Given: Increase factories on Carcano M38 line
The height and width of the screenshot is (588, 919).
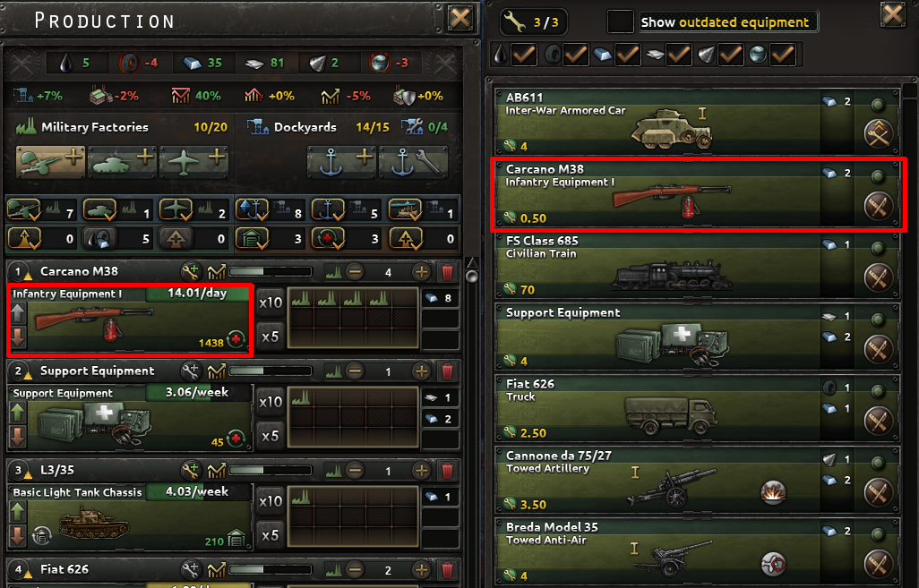Looking at the screenshot, I should click(421, 272).
